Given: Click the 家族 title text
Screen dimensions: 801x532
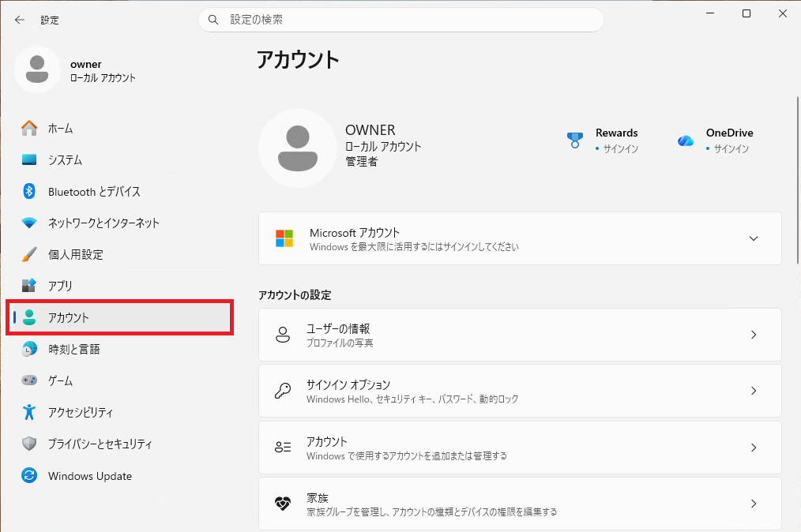Looking at the screenshot, I should (x=318, y=498).
